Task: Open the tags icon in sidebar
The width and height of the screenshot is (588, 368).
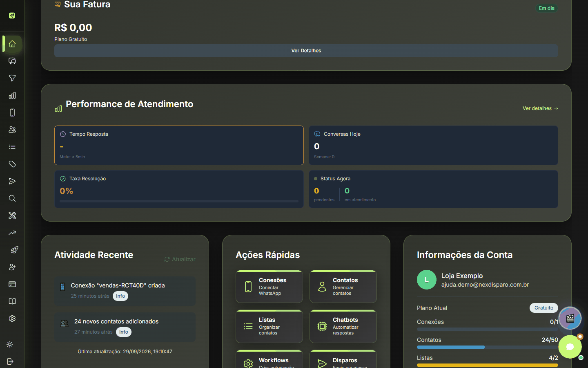Action: pyautogui.click(x=12, y=164)
